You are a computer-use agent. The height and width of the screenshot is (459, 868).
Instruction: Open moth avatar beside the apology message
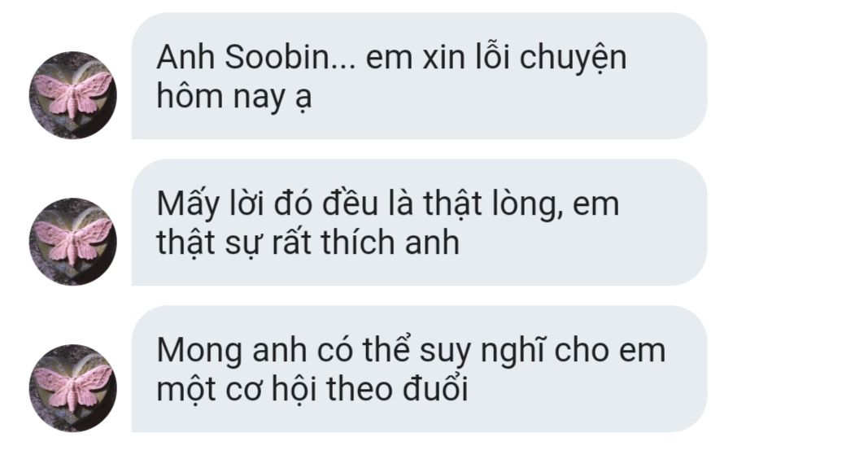click(x=72, y=95)
